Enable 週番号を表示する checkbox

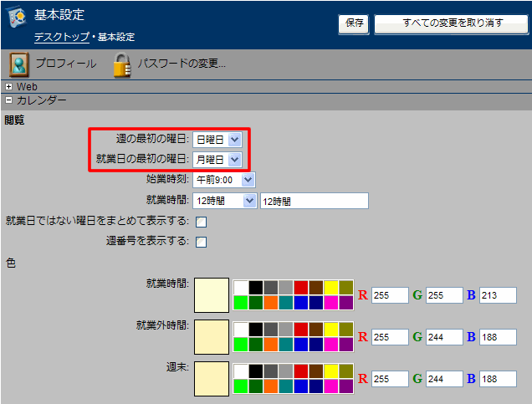click(x=201, y=243)
